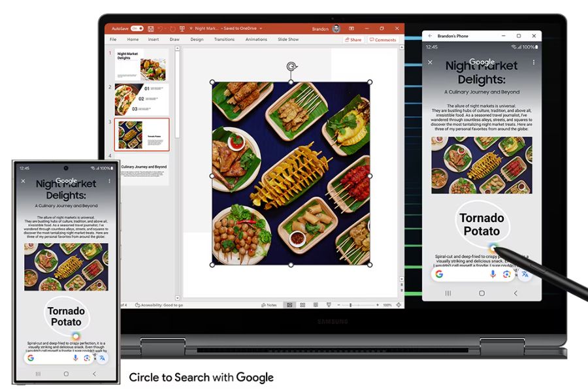Open the Comments pane button
The width and height of the screenshot is (588, 392).
[383, 40]
